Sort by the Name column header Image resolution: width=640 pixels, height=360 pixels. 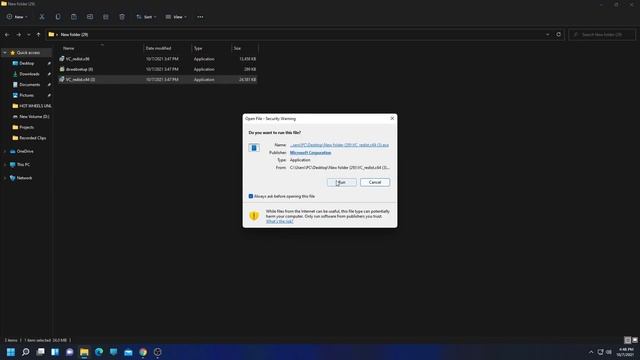tap(100, 48)
